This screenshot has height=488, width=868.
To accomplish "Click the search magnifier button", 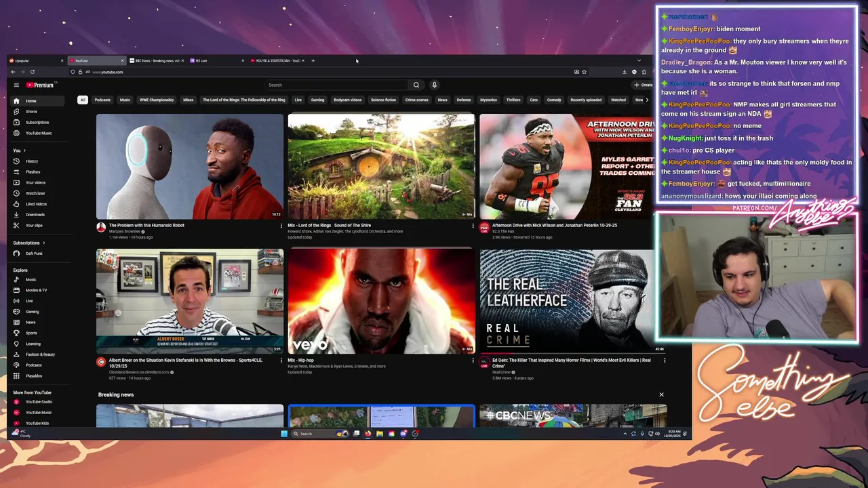I will point(416,85).
